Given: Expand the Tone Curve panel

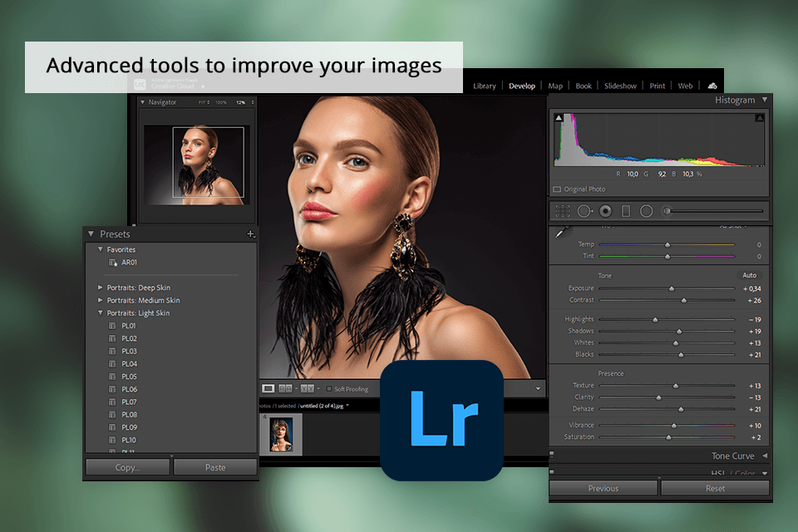Looking at the screenshot, I should tap(765, 456).
